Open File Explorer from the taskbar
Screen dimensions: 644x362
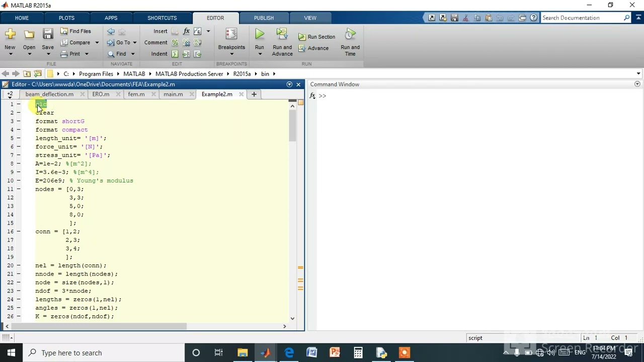pos(243,352)
